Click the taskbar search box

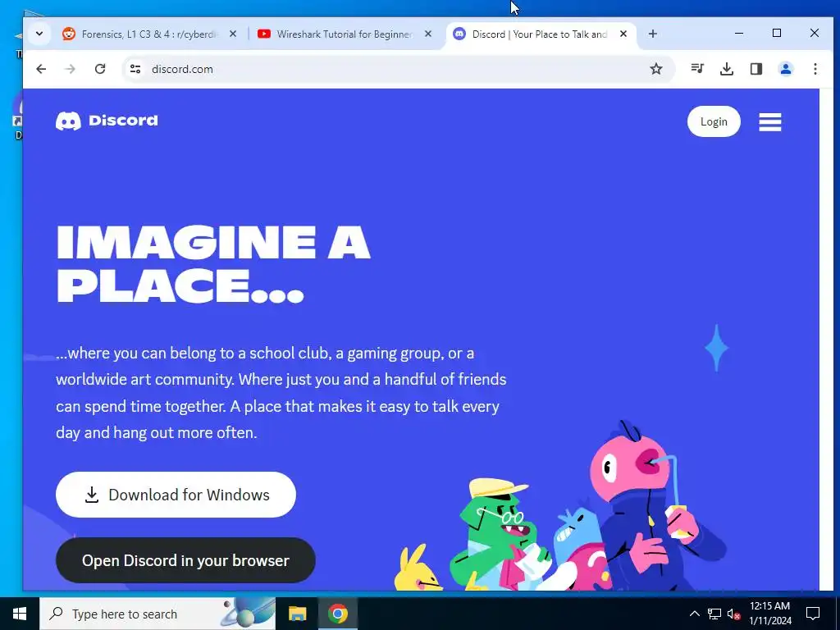(x=157, y=614)
